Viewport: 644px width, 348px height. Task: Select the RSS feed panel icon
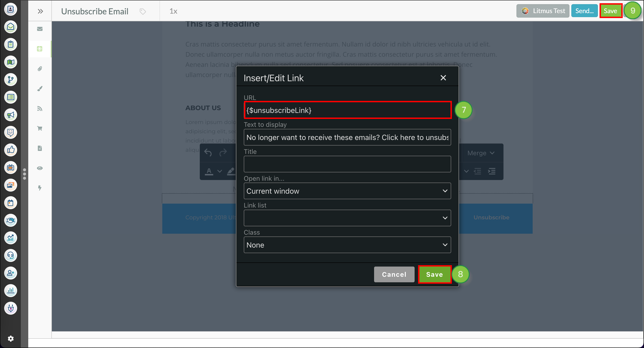pyautogui.click(x=40, y=109)
